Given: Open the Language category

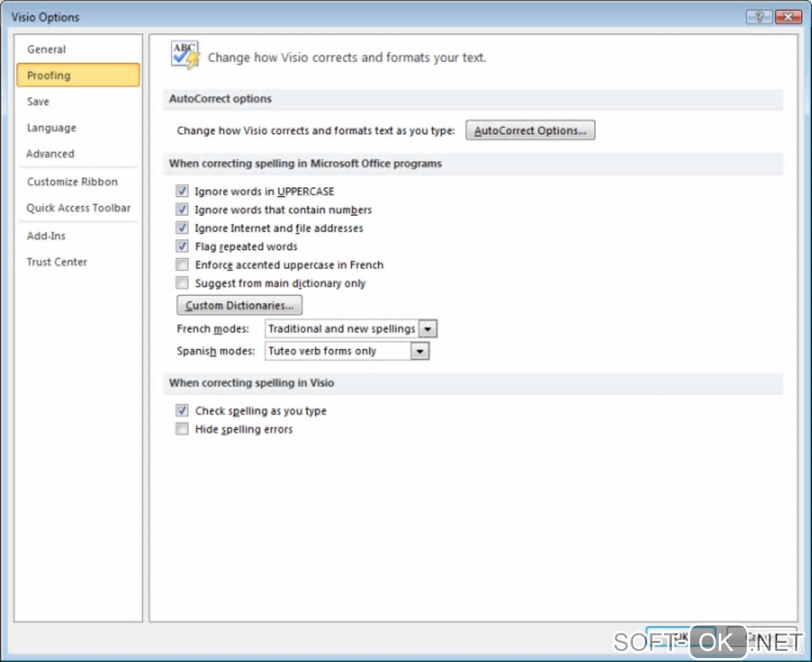Looking at the screenshot, I should [x=78, y=127].
